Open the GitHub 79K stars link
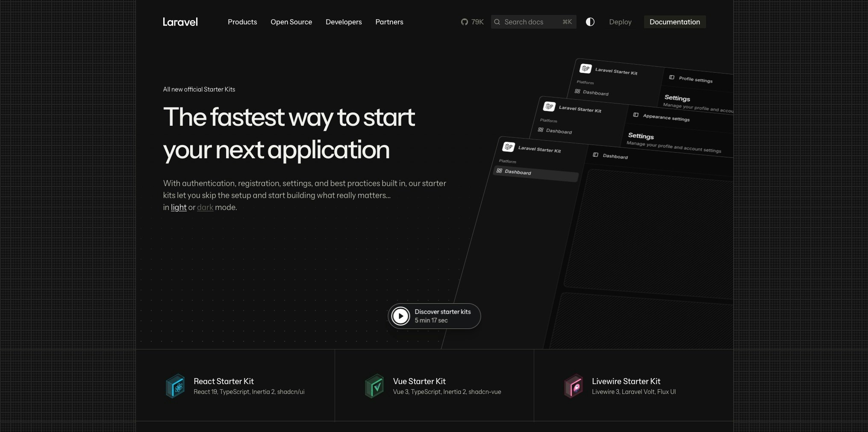The height and width of the screenshot is (432, 868). [472, 22]
